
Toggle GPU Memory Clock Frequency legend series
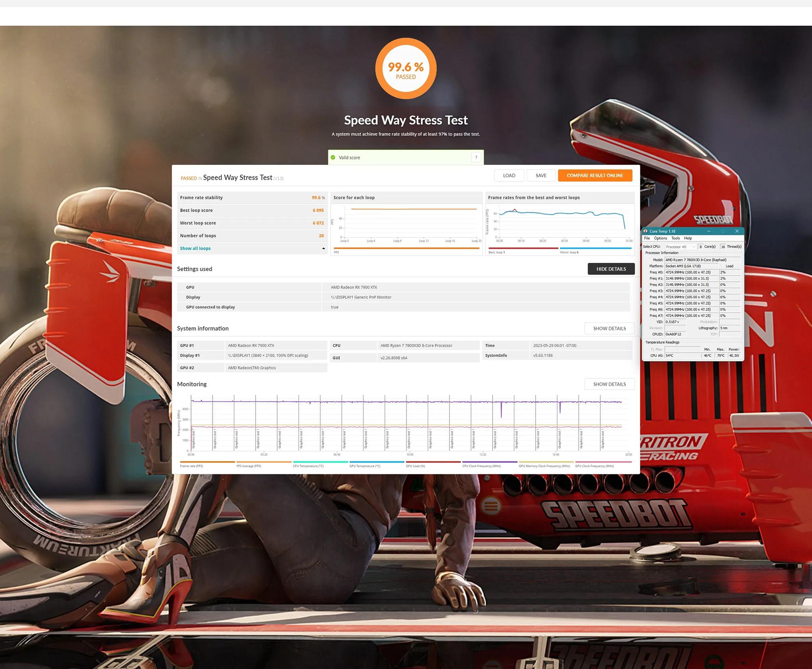[546, 464]
